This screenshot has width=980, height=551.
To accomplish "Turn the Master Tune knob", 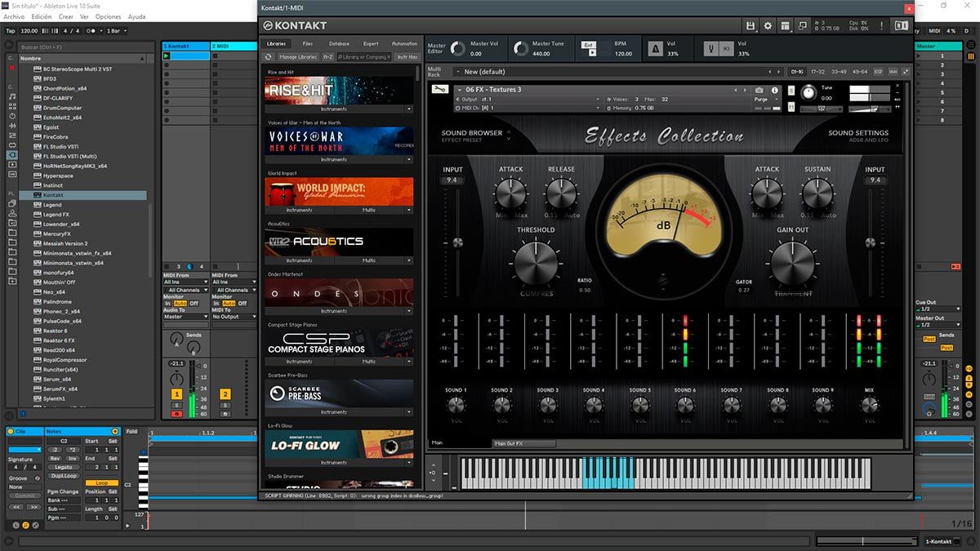I will 521,49.
